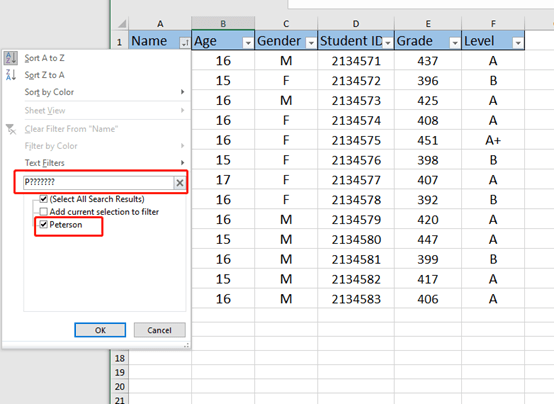Expand the Sheet View submenu arrow
The width and height of the screenshot is (554, 404).
[x=182, y=110]
